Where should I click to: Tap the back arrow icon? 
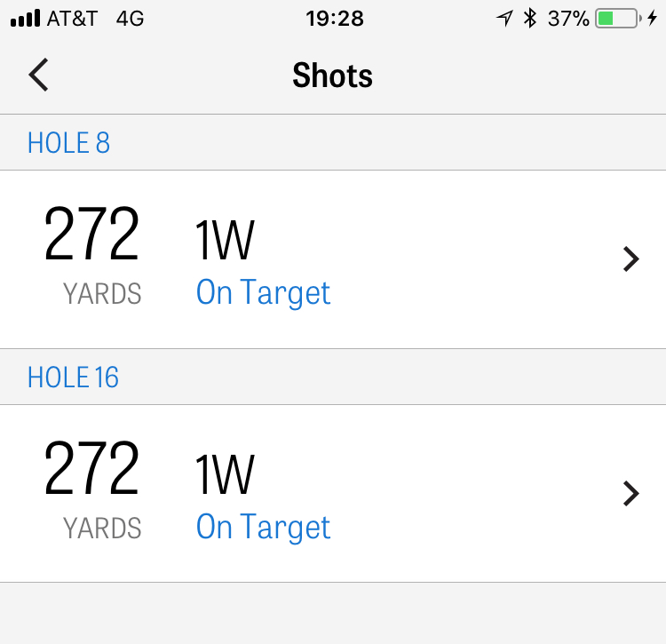click(38, 76)
